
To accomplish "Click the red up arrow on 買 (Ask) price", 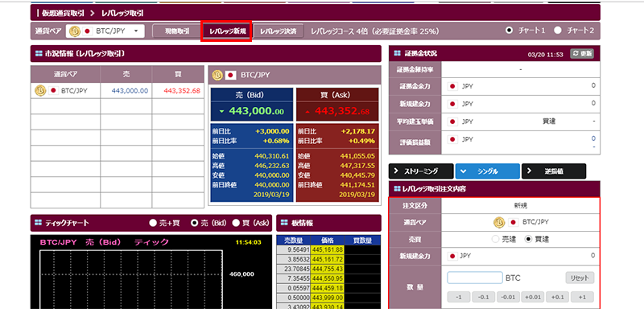I will coord(308,111).
